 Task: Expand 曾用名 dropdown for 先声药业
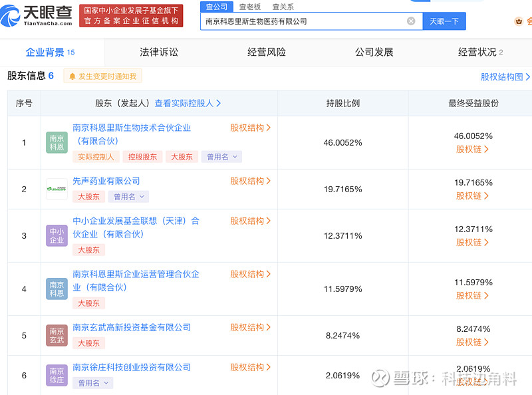coord(128,197)
